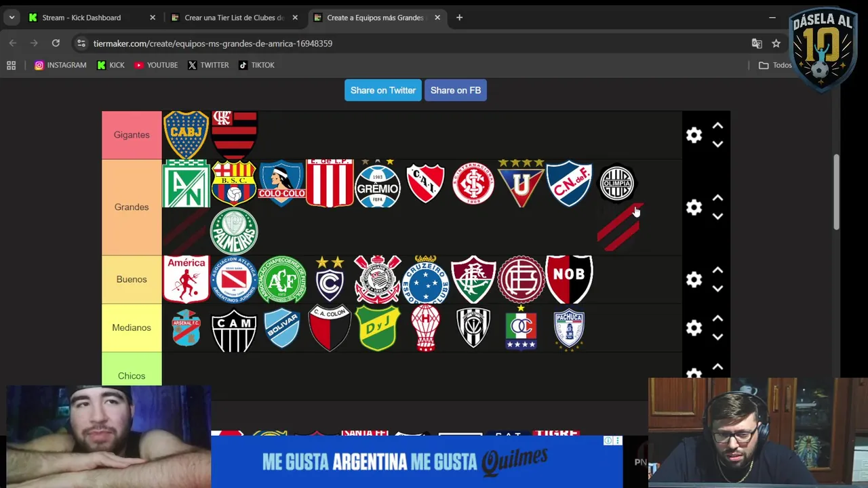Select the Flamengo crest in Gigantes
Image resolution: width=868 pixels, height=488 pixels.
(x=234, y=135)
